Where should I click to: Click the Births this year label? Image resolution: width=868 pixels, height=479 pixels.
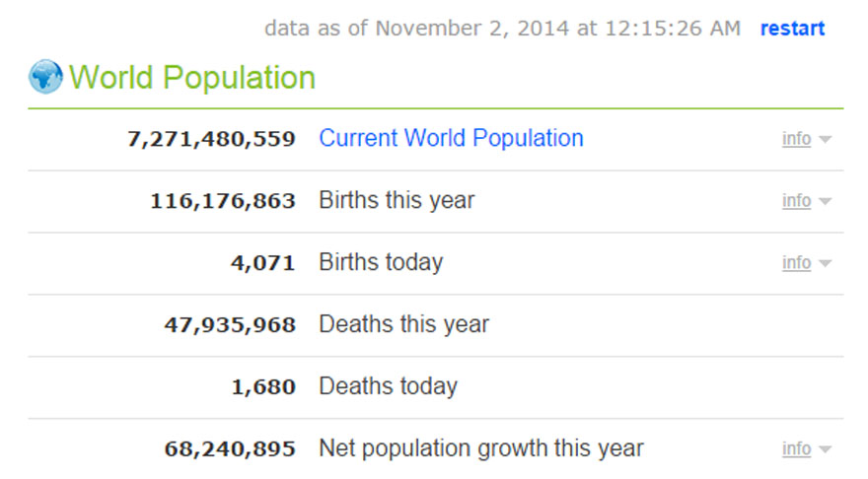pos(397,200)
